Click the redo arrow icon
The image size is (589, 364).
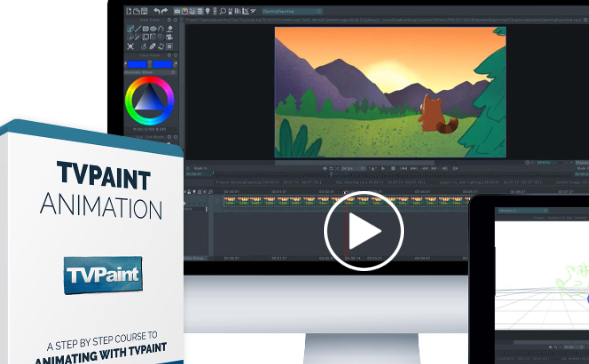pos(165,11)
